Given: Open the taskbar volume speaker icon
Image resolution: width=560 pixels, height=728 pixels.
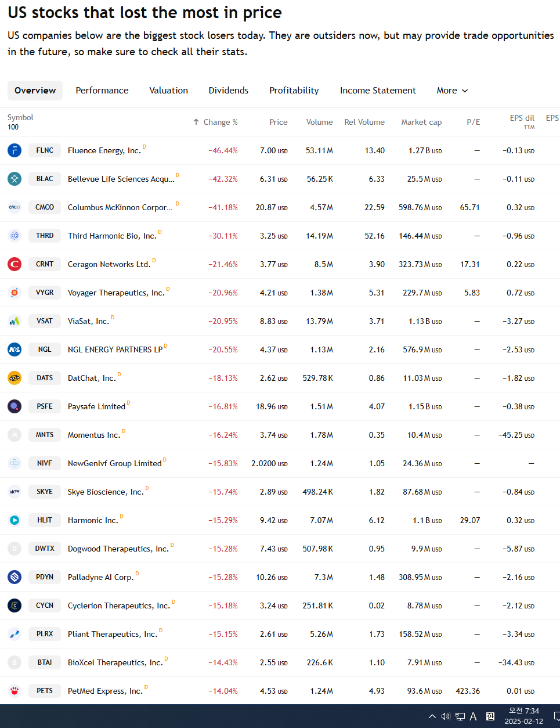Looking at the screenshot, I should point(446,716).
